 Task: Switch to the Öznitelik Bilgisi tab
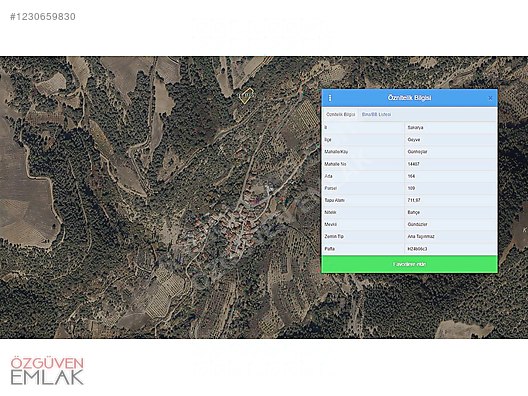click(340, 114)
